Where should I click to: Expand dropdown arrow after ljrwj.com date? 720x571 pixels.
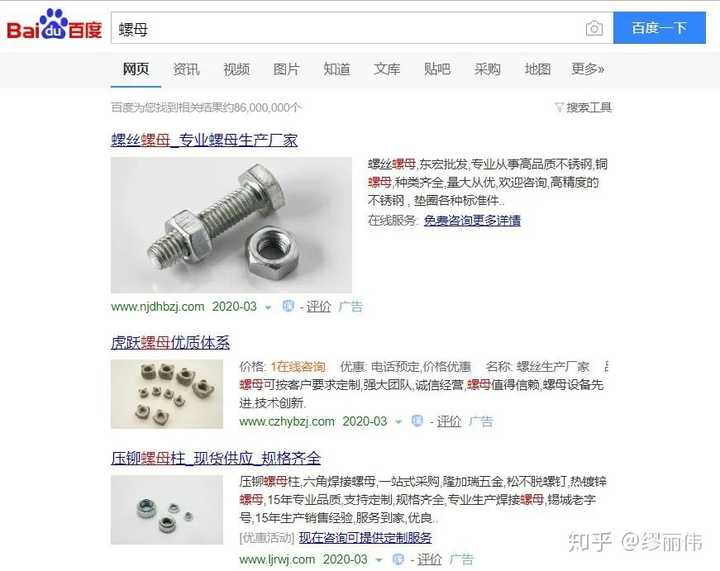coord(379,560)
